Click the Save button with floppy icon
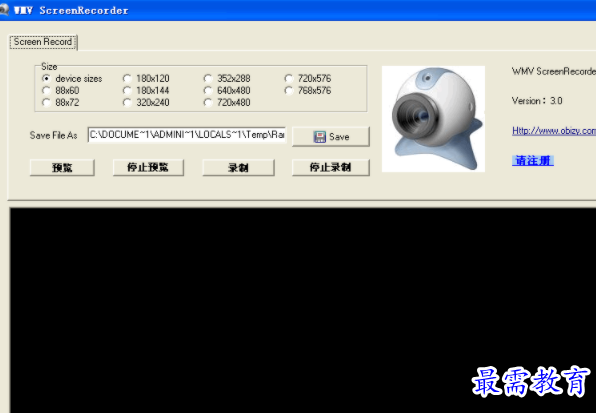596x413 pixels. coord(331,136)
